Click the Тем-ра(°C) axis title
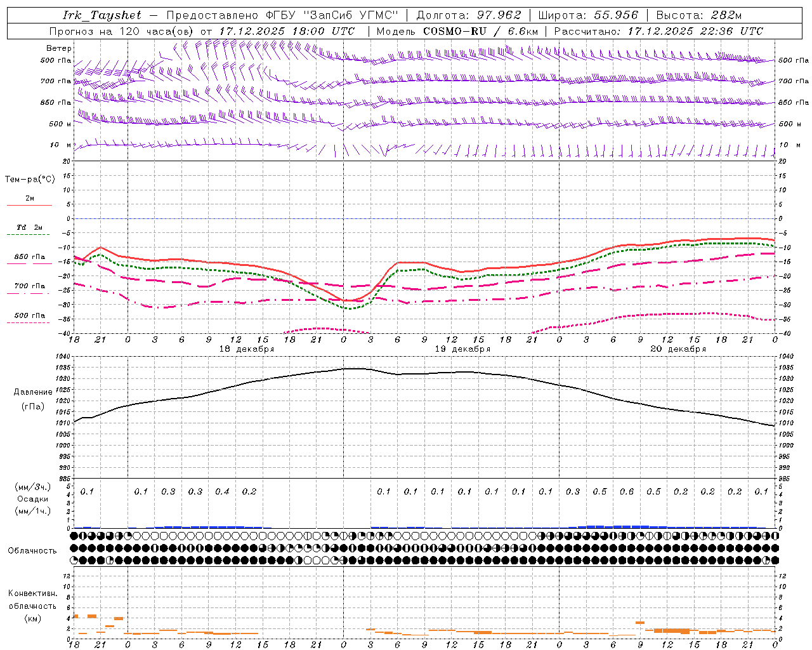This screenshot has width=812, height=650. coord(30,179)
